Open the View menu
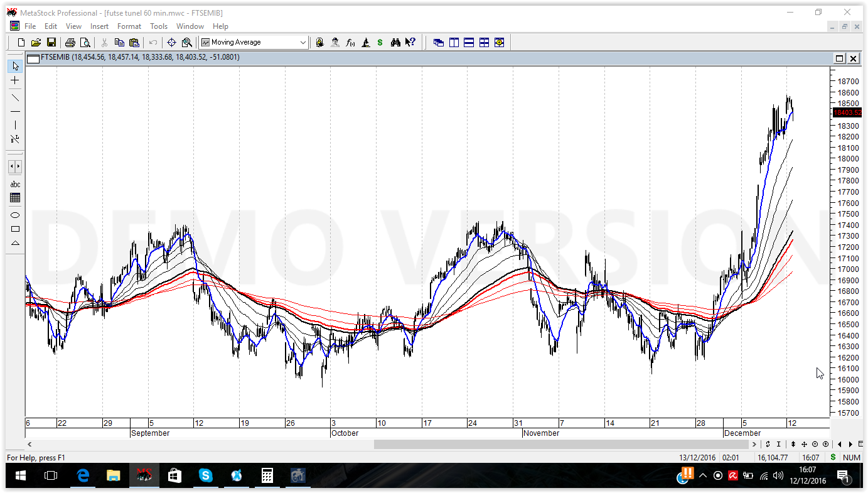Image resolution: width=868 pixels, height=493 pixels. click(x=73, y=26)
